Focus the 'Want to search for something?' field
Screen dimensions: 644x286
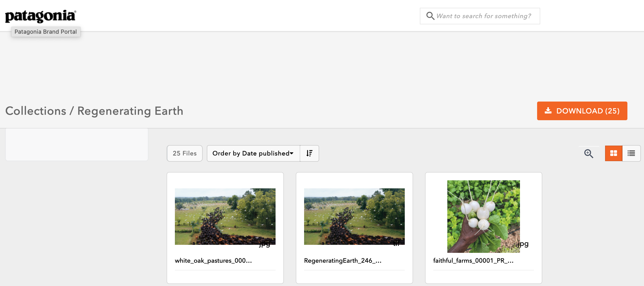(480, 16)
